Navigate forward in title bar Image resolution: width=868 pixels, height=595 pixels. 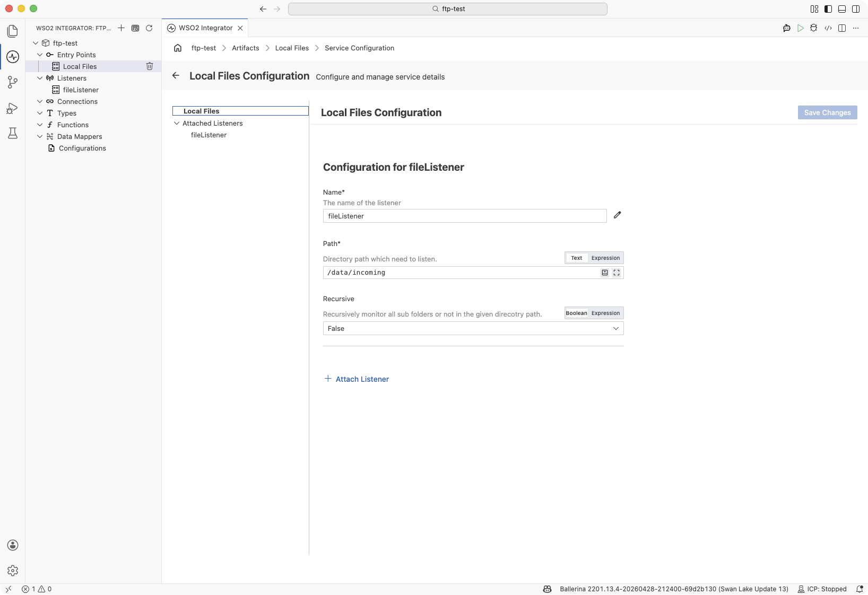click(277, 9)
